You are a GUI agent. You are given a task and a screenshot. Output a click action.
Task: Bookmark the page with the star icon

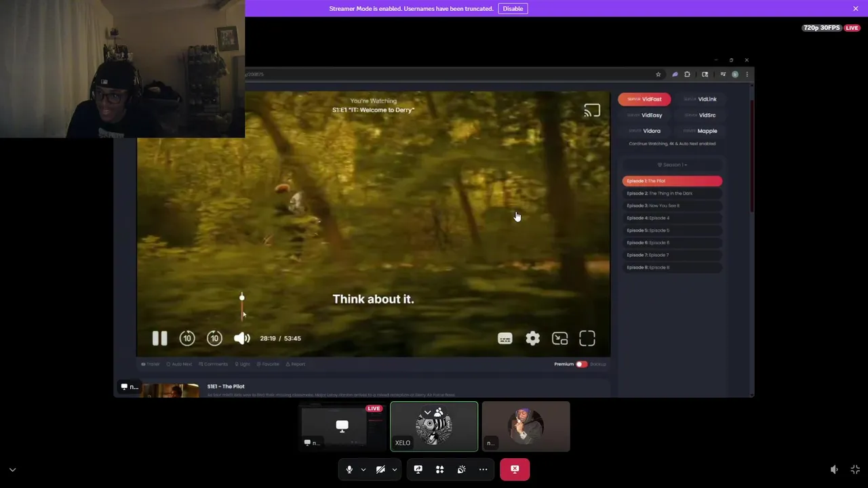tap(658, 75)
